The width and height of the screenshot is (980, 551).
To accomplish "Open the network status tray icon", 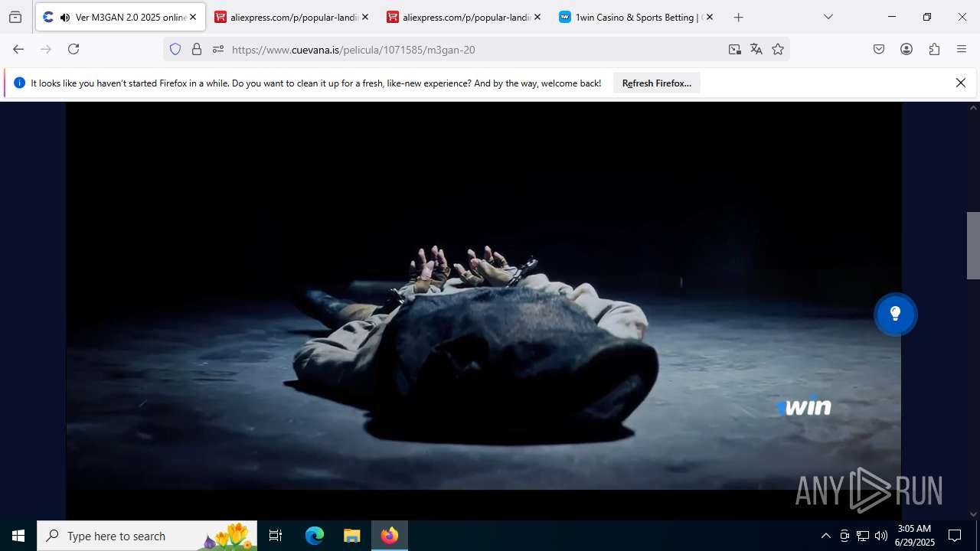I will click(x=863, y=536).
